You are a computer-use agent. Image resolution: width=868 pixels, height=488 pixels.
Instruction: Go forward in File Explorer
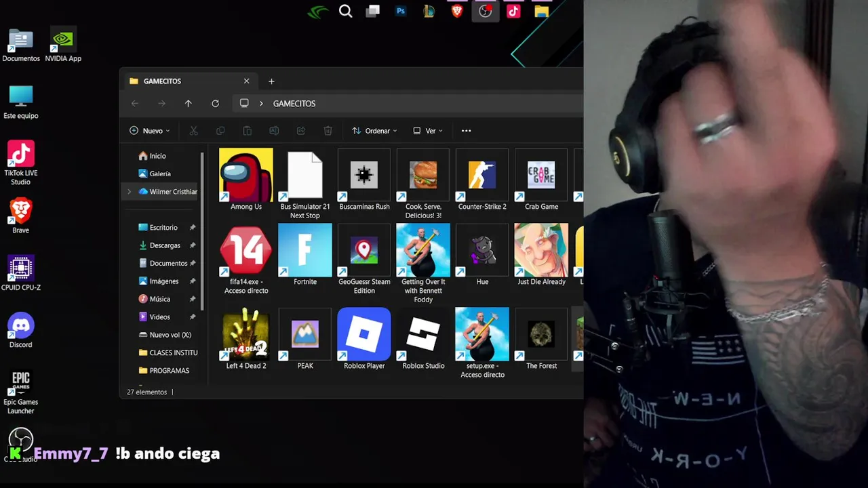pyautogui.click(x=161, y=104)
